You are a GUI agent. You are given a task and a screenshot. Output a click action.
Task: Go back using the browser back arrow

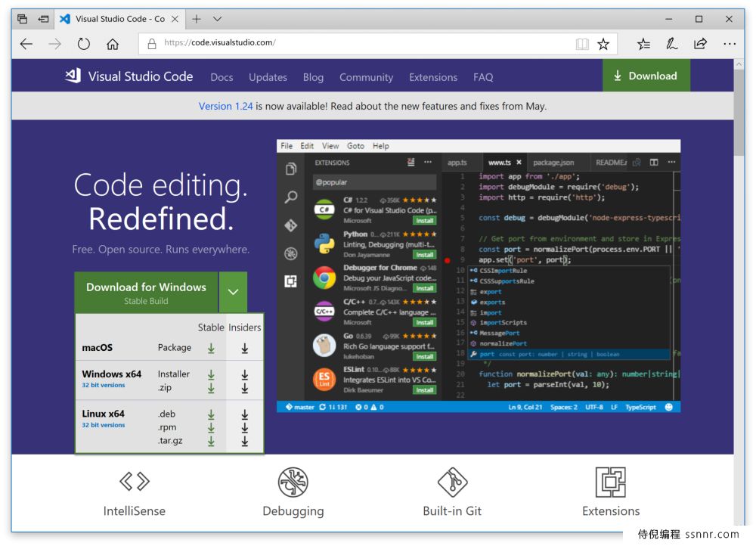pyautogui.click(x=26, y=44)
